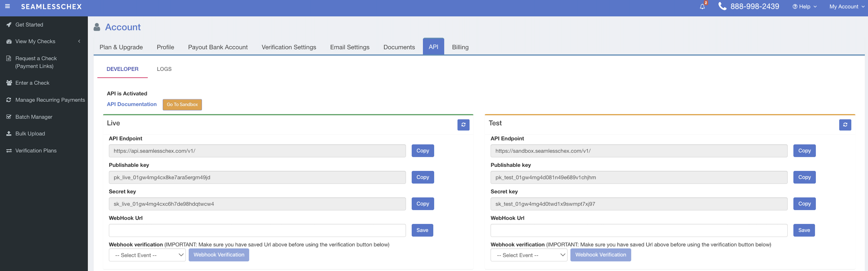Image resolution: width=868 pixels, height=271 pixels.
Task: Open the notifications bell icon
Action: pos(702,6)
